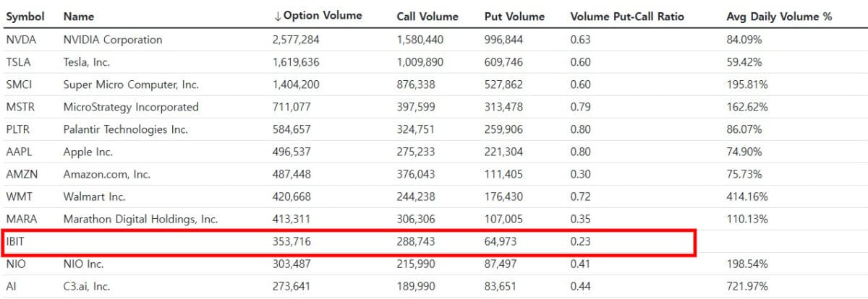
Task: Click the highlighted IBIT ticker symbol
Action: (15, 241)
